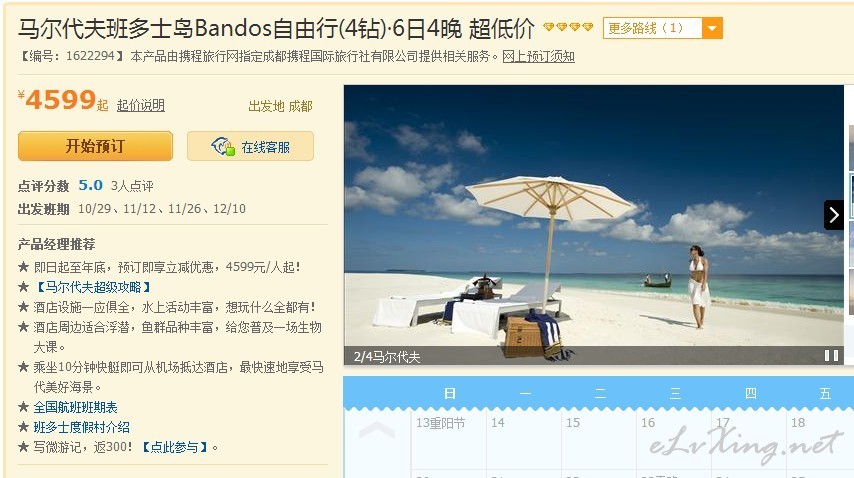Click the 开始预订 button
The image size is (854, 478).
click(95, 146)
